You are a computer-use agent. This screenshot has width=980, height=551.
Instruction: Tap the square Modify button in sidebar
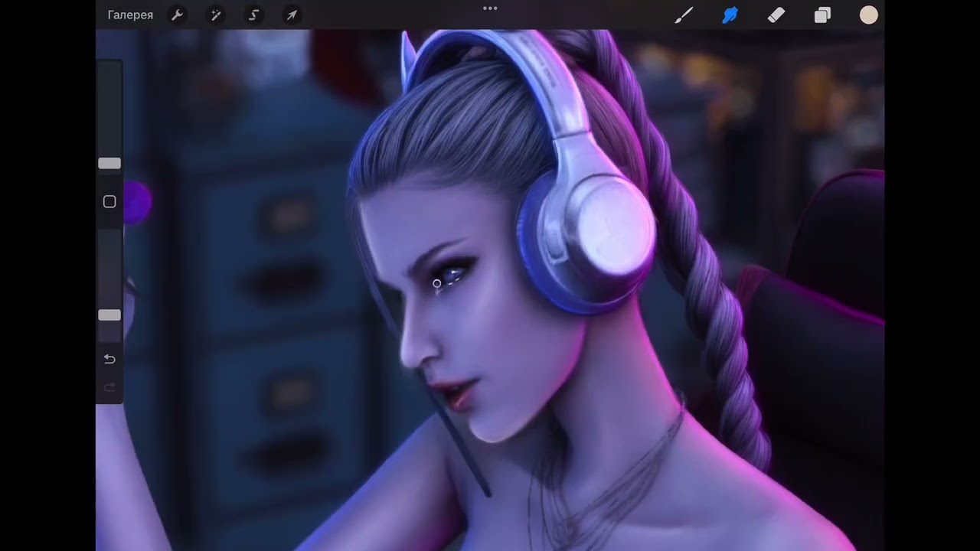click(x=109, y=201)
